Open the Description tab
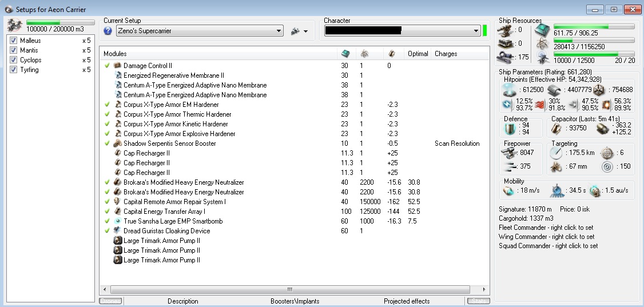 [x=183, y=301]
